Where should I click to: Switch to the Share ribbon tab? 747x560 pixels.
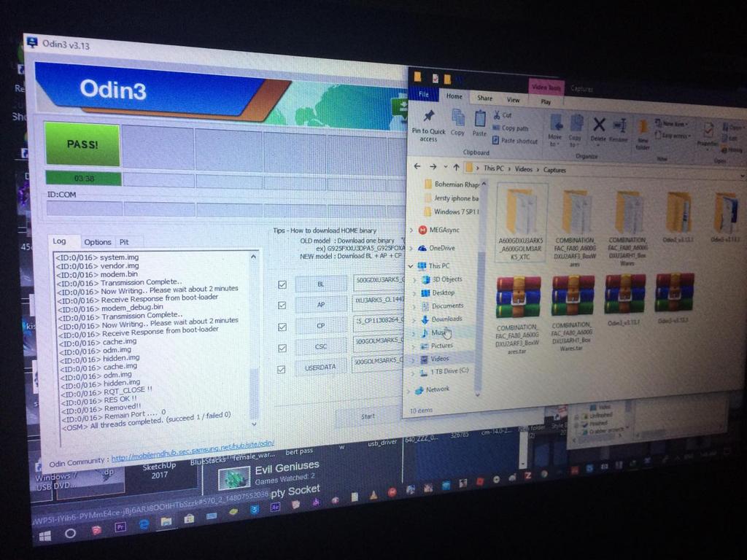[484, 98]
